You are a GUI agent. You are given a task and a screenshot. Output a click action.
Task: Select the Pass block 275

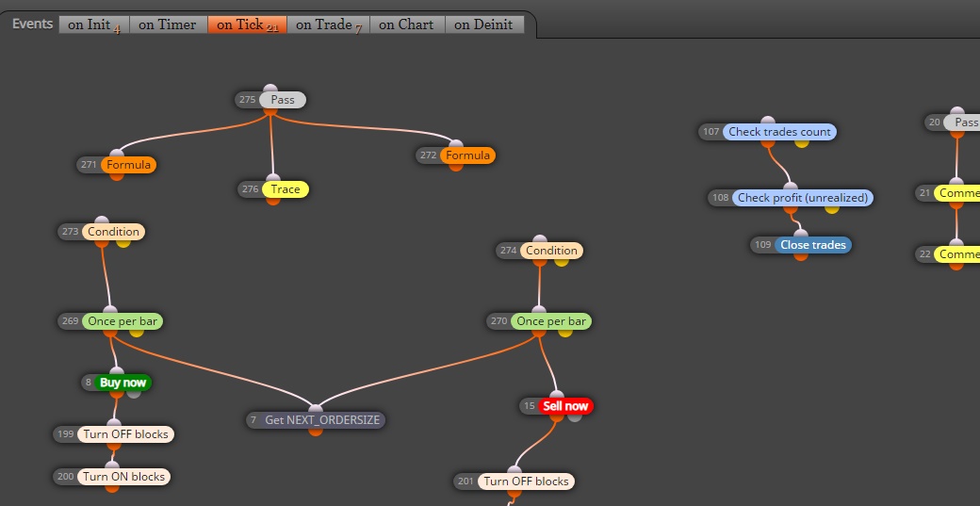click(283, 99)
